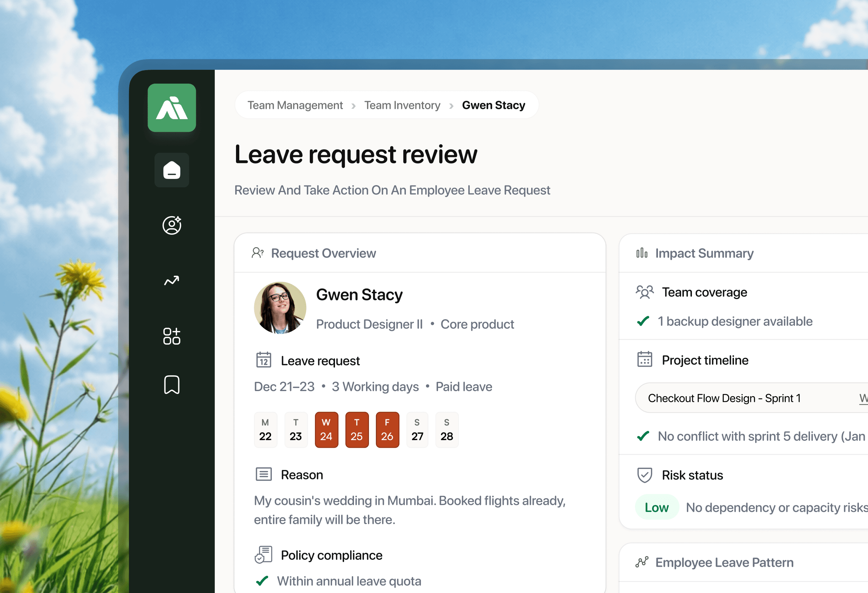Click the add apps grid sidebar icon

tap(171, 336)
